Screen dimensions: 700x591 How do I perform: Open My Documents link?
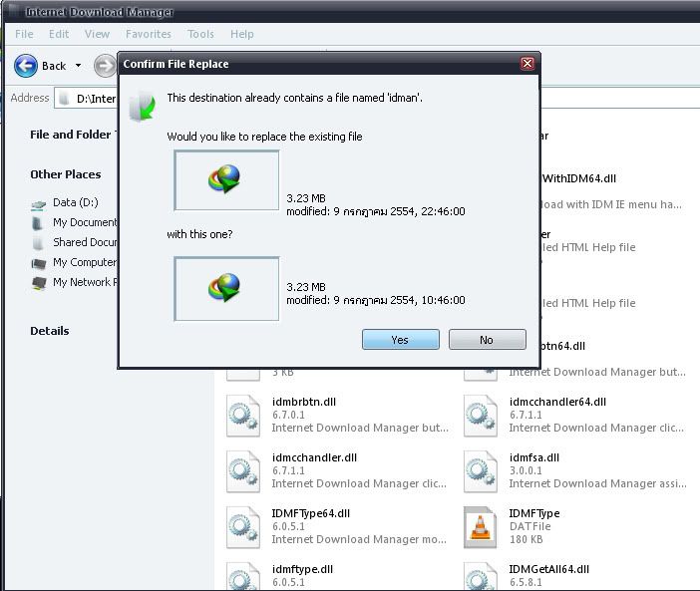coord(86,222)
